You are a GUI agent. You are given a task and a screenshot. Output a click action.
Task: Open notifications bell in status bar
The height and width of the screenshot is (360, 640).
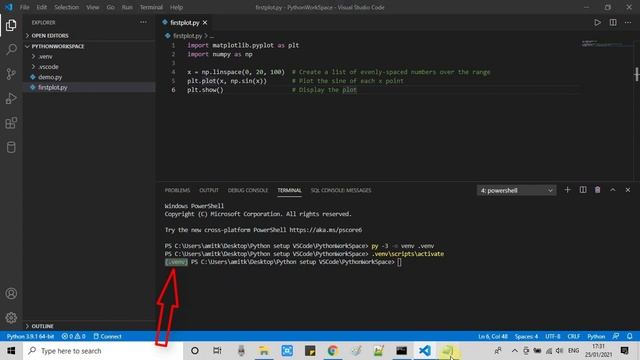629,336
